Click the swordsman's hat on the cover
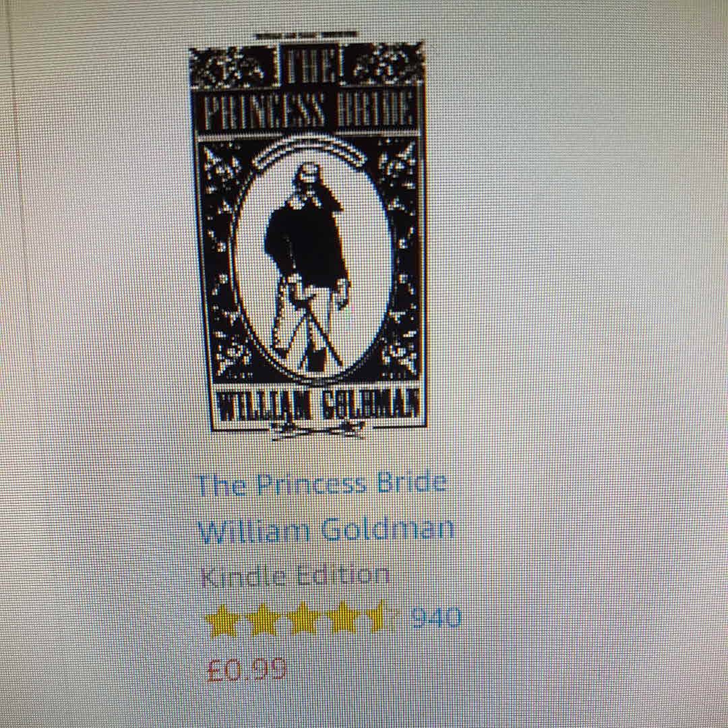Viewport: 728px width, 728px height. tap(309, 171)
